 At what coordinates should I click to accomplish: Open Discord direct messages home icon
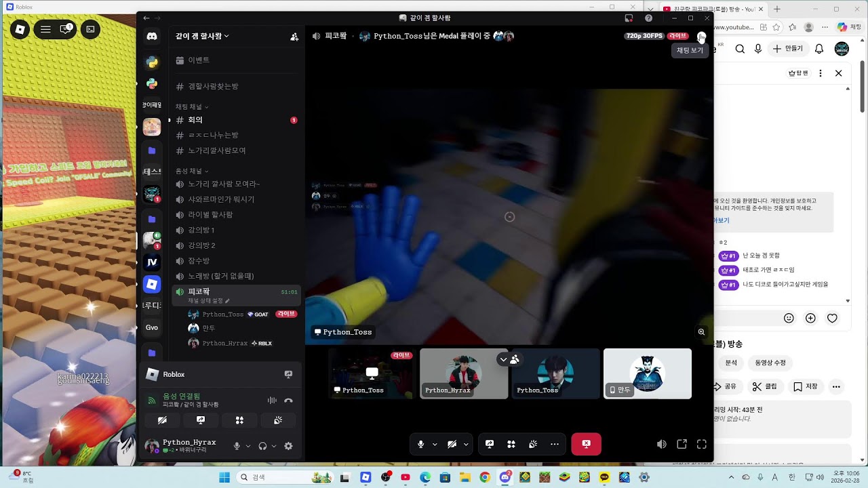[152, 37]
